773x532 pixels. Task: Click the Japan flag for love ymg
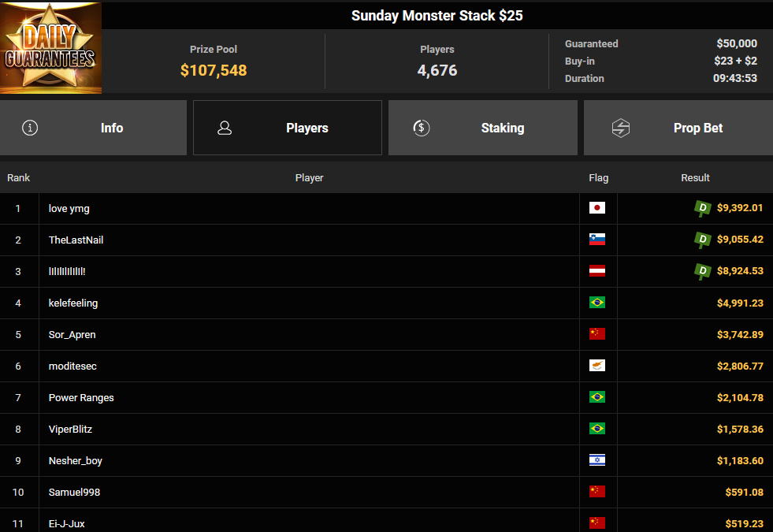597,208
